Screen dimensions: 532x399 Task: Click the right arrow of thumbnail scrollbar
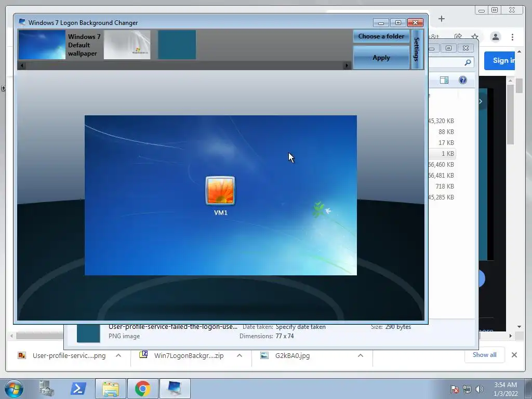click(x=347, y=65)
